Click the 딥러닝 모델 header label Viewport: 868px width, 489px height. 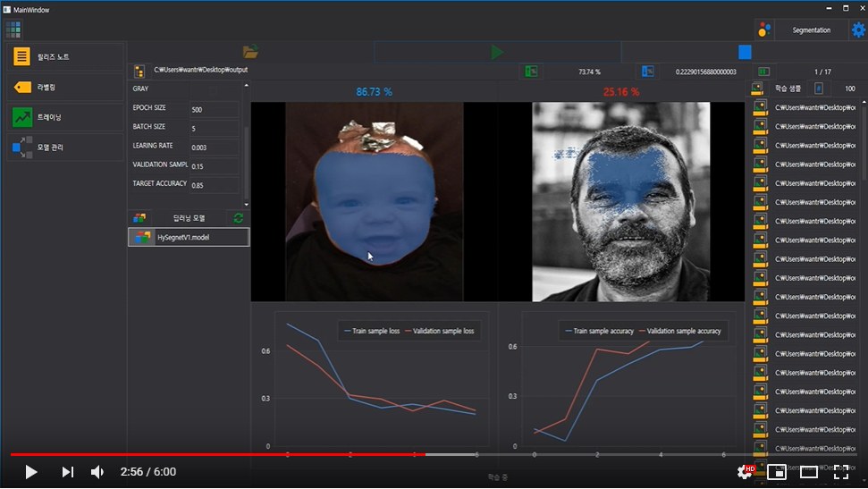pos(189,218)
